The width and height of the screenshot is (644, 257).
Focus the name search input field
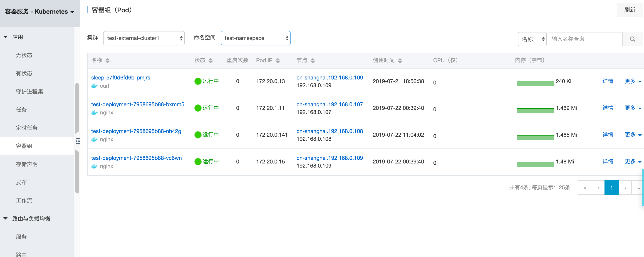point(585,39)
